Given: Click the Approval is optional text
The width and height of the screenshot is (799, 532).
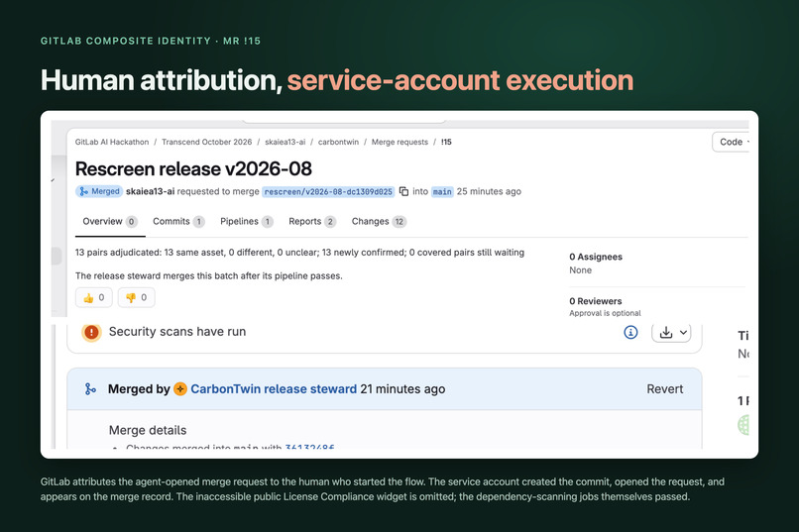Looking at the screenshot, I should pyautogui.click(x=605, y=313).
